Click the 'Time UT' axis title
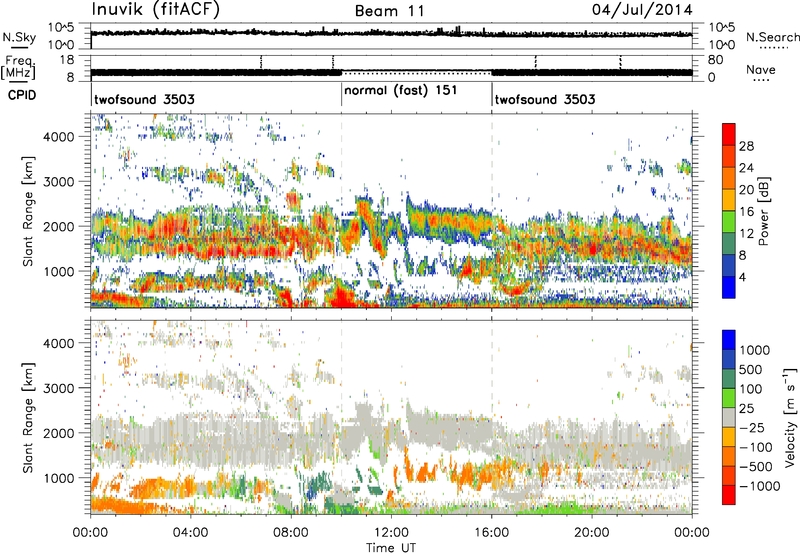Viewport: 800px width, 554px height. click(391, 548)
